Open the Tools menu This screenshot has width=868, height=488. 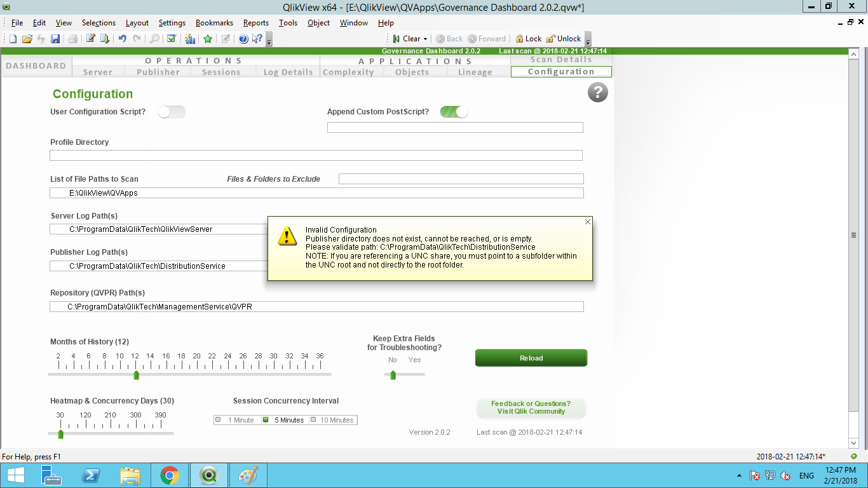(x=288, y=23)
